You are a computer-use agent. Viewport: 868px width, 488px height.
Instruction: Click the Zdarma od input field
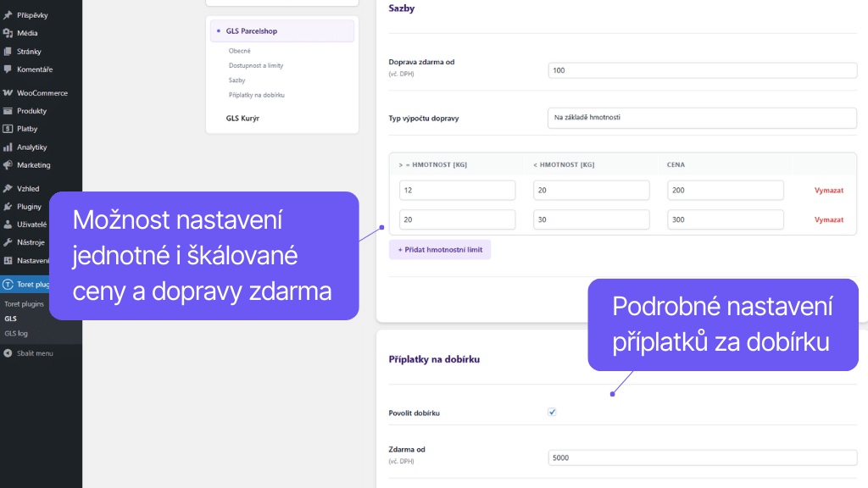[x=702, y=457]
